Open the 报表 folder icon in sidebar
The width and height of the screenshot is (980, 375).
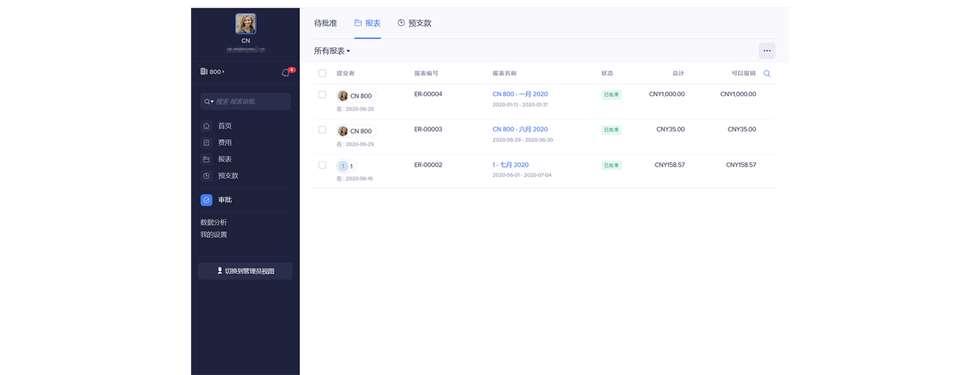206,159
